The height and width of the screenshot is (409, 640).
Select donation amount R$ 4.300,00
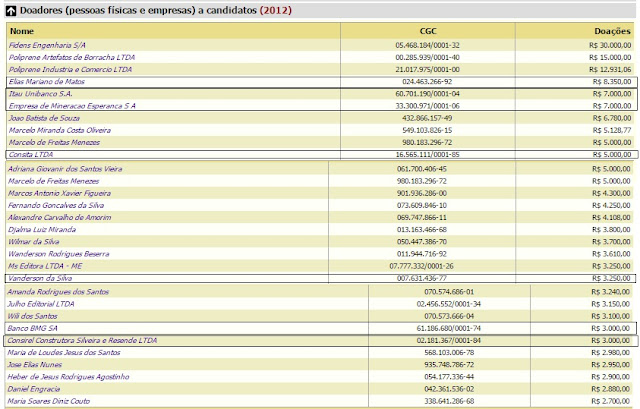point(611,193)
